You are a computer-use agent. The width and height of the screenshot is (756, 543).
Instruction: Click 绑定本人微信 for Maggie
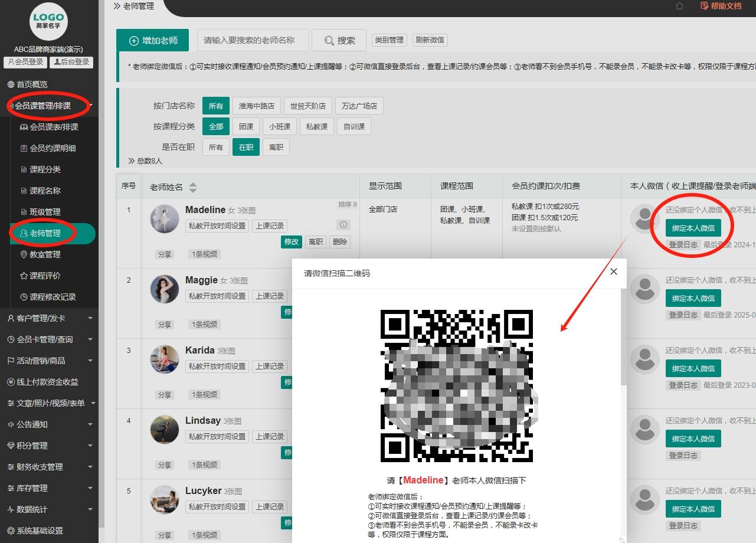pyautogui.click(x=693, y=298)
